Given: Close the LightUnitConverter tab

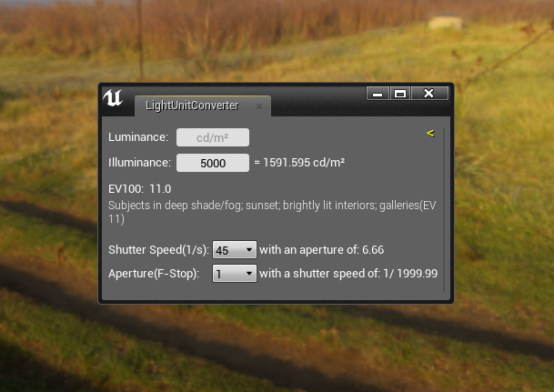Looking at the screenshot, I should pyautogui.click(x=259, y=106).
